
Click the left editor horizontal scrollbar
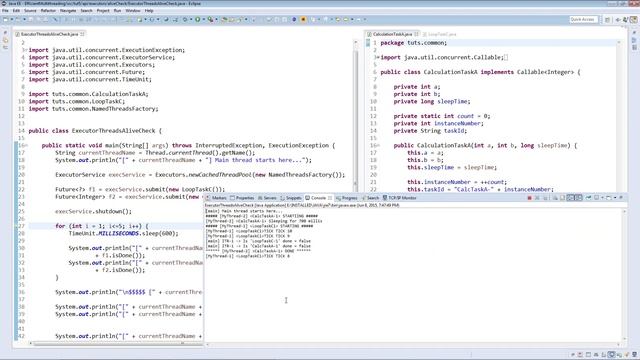click(108, 343)
